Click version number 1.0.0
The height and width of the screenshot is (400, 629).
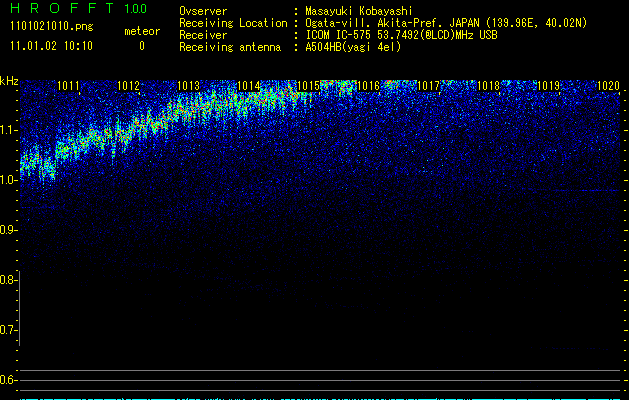[136, 8]
